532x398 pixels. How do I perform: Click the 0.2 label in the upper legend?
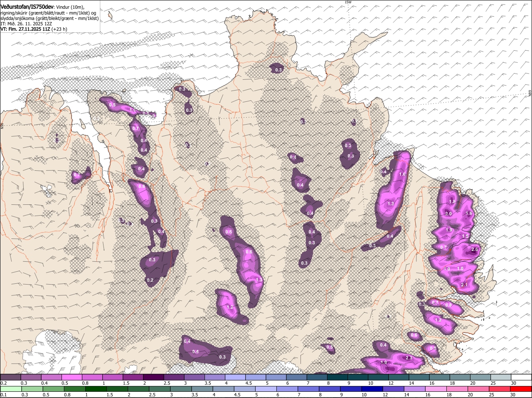point(3,383)
